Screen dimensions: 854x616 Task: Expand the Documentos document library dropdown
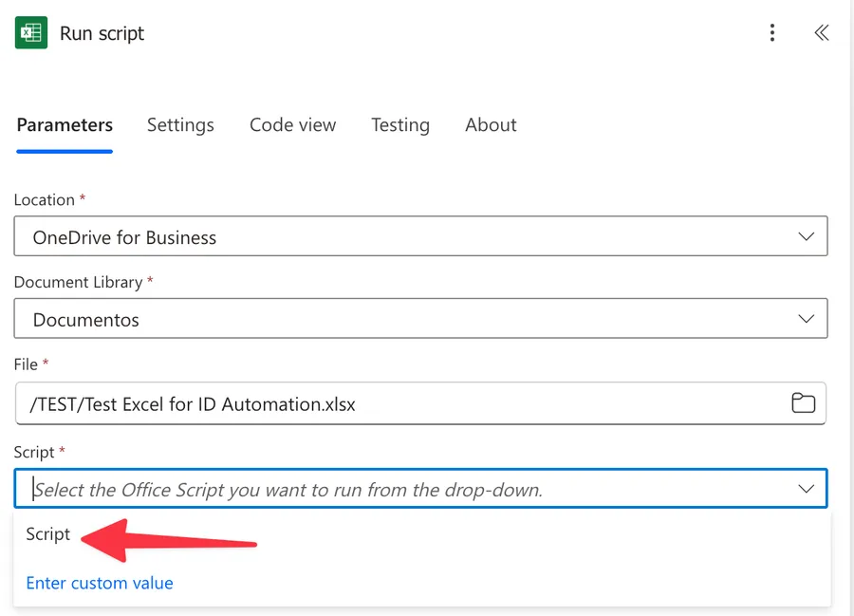pos(421,318)
